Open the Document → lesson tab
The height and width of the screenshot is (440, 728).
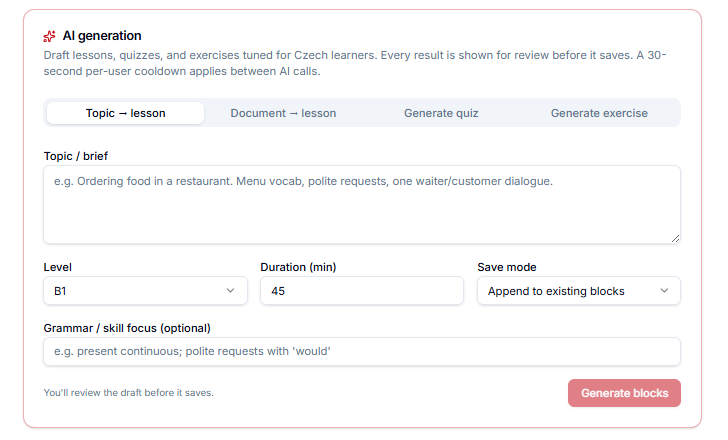pos(283,113)
